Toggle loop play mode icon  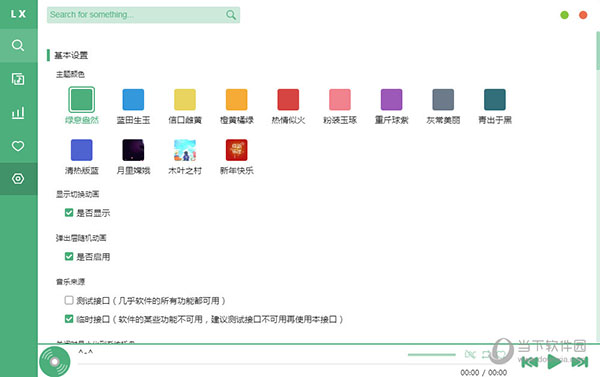(486, 354)
